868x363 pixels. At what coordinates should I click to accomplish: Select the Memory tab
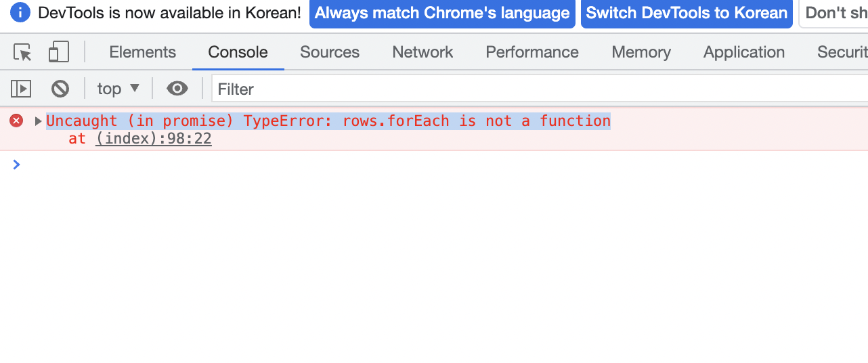pyautogui.click(x=641, y=52)
